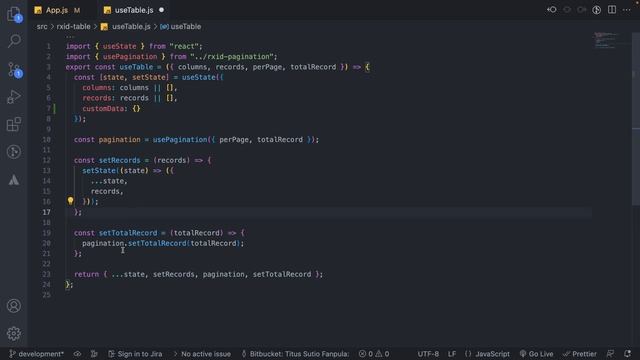The height and width of the screenshot is (360, 640).
Task: Click the rxid-table breadcrumb
Action: pyautogui.click(x=73, y=27)
